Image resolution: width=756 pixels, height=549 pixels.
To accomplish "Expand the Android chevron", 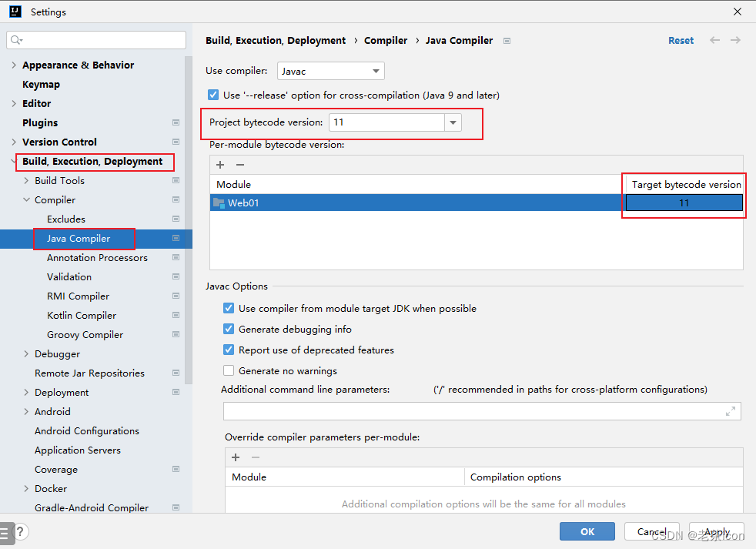I will pyautogui.click(x=26, y=411).
